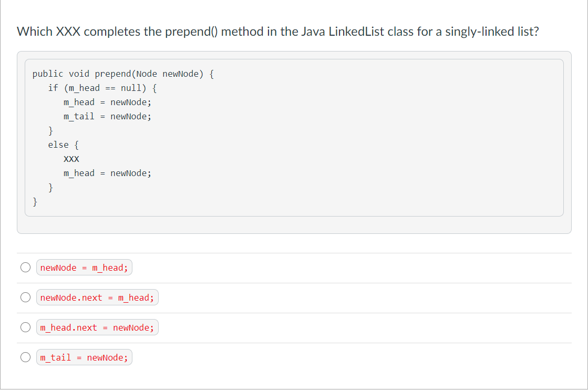Screen dimensions: 588x390
Task: Click the white page area below the answers
Action: pos(294,378)
